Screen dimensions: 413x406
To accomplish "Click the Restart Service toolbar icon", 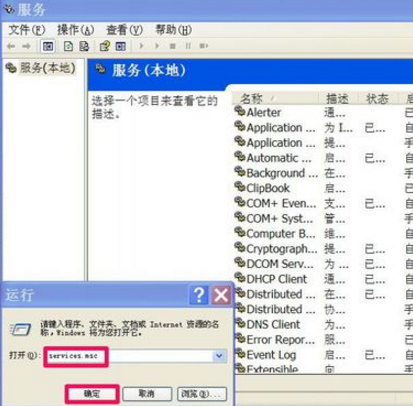I will click(204, 46).
